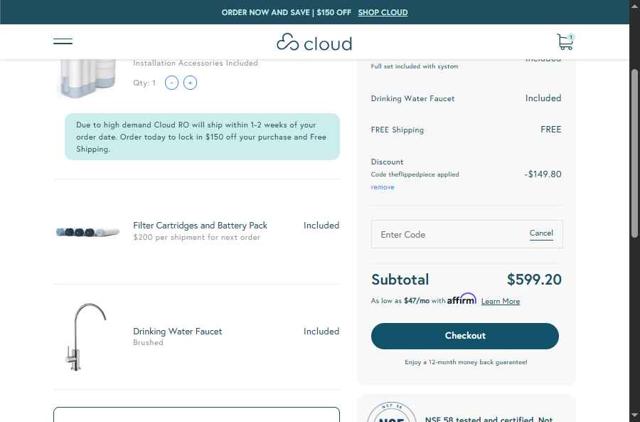Click the Affirm logo
Image resolution: width=640 pixels, height=422 pixels.
click(x=462, y=299)
